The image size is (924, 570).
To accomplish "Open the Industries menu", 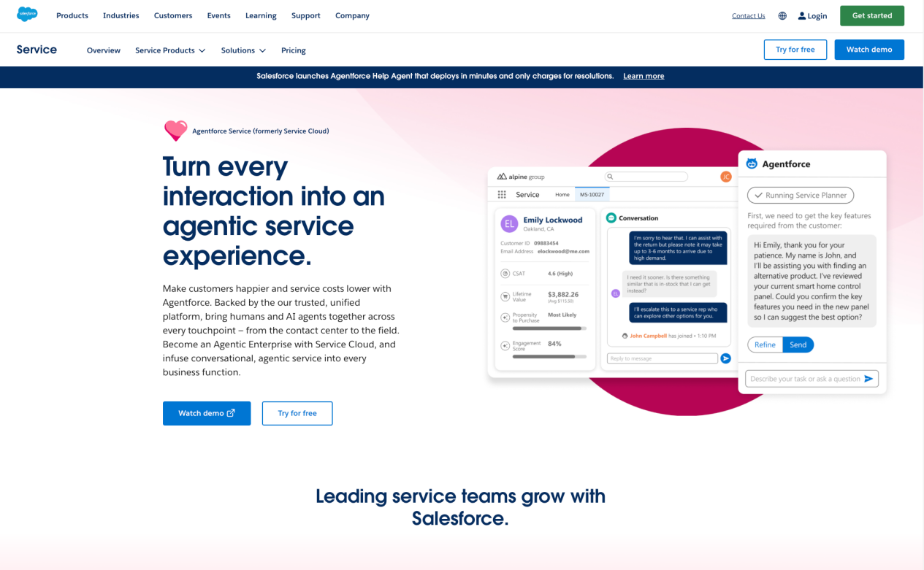I will point(121,15).
